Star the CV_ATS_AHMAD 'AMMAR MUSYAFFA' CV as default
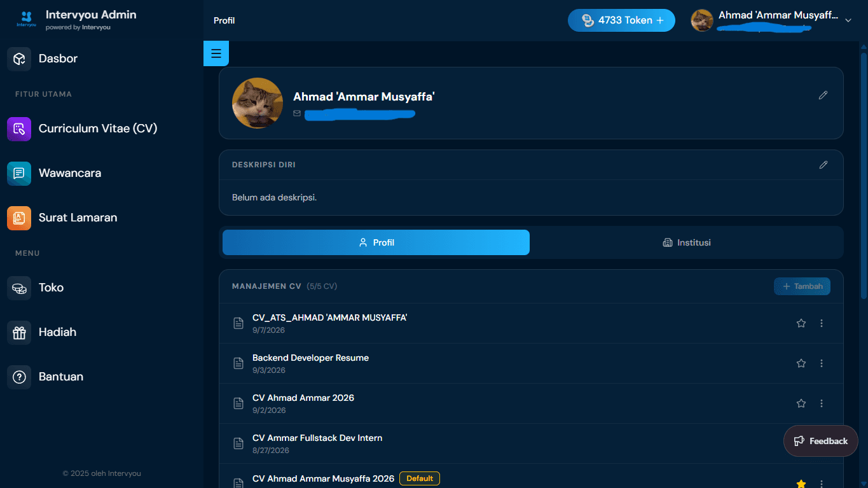 pos(801,323)
